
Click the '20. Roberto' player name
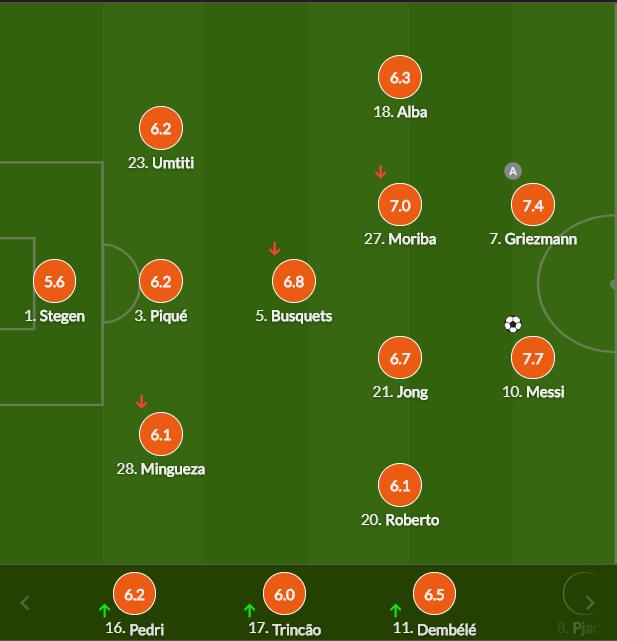click(400, 520)
